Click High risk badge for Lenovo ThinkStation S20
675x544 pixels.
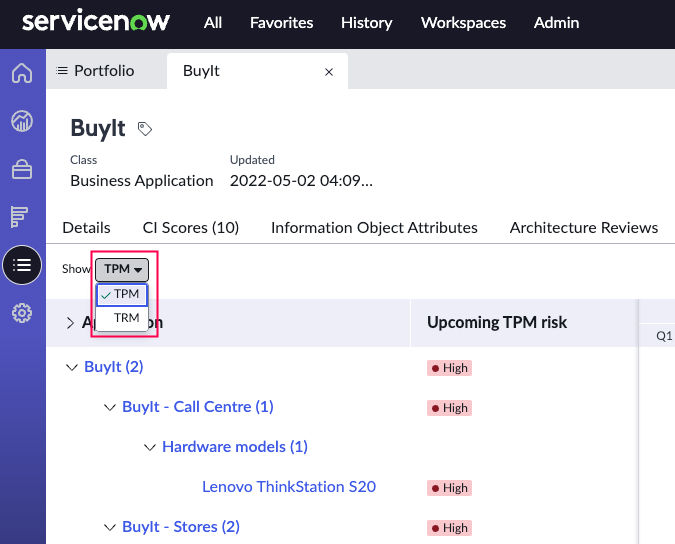click(x=449, y=488)
